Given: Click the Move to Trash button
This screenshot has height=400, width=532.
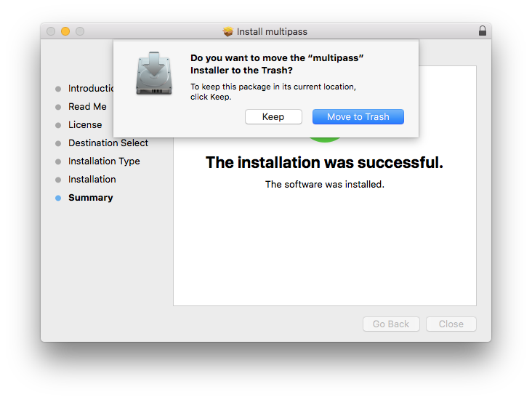Looking at the screenshot, I should tap(358, 117).
